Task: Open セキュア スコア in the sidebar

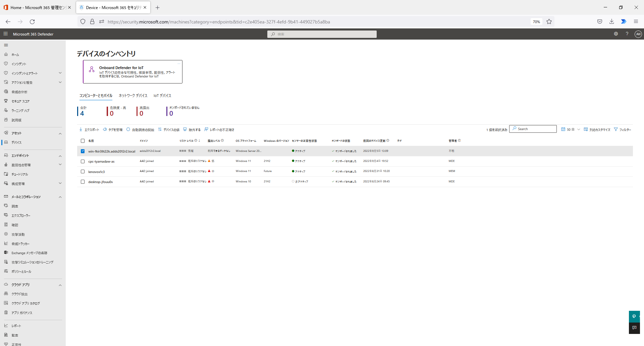Action: click(x=20, y=101)
